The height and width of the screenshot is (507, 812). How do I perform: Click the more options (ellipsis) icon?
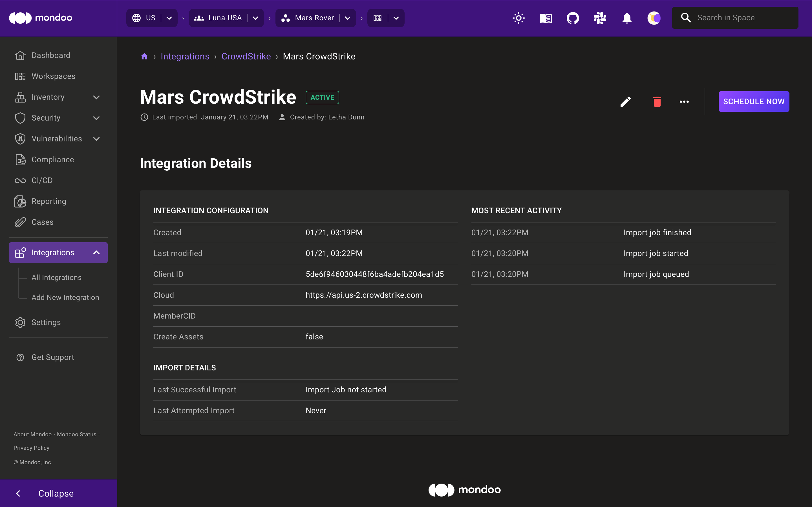[684, 101]
